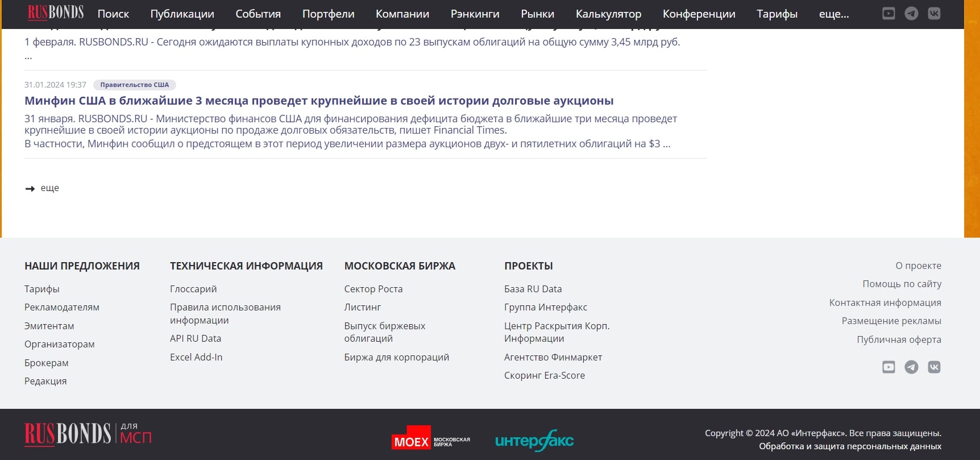Click the Copyright © 2024 АО «Интерфакс» text
The image size is (980, 460).
pyautogui.click(x=823, y=433)
